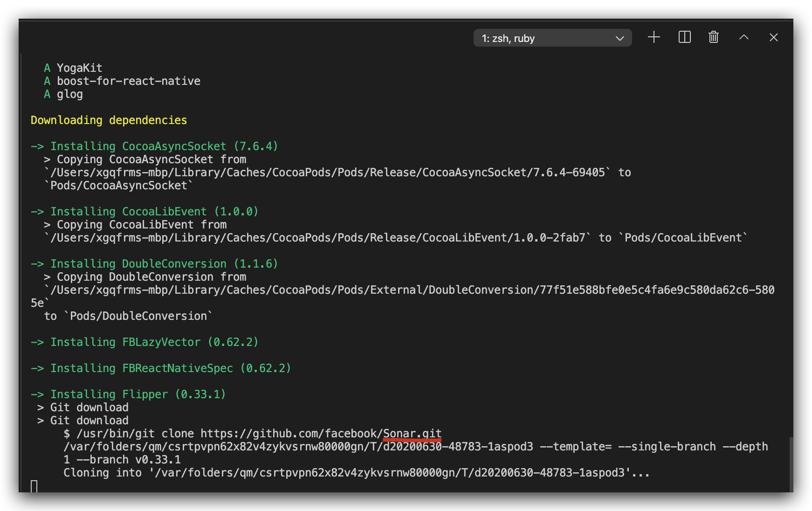This screenshot has width=812, height=511.
Task: Kill the terminal with the trash icon
Action: [x=714, y=37]
